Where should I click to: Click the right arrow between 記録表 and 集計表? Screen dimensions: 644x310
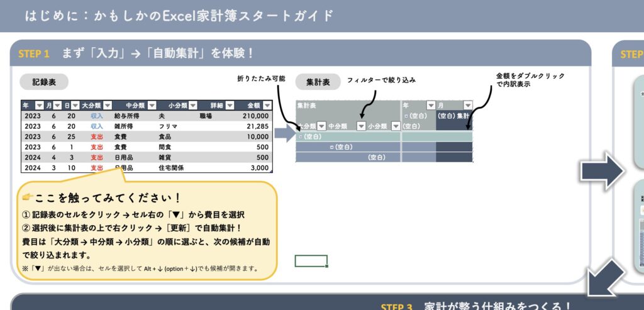coord(285,133)
